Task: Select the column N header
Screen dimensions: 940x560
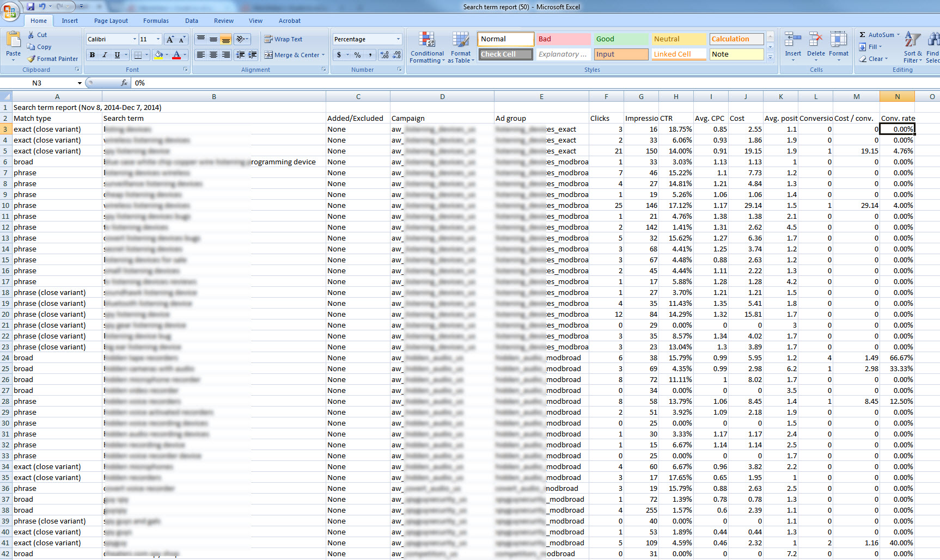Action: [x=897, y=96]
